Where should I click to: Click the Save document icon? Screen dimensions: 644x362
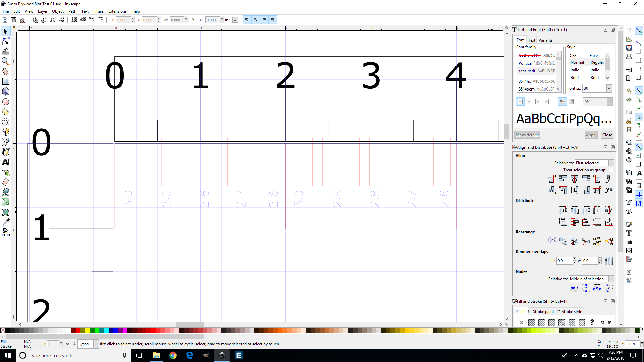pos(629,48)
